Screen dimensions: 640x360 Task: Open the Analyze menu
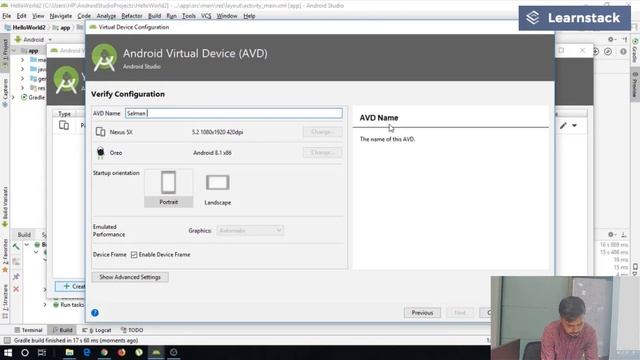pyautogui.click(x=106, y=16)
